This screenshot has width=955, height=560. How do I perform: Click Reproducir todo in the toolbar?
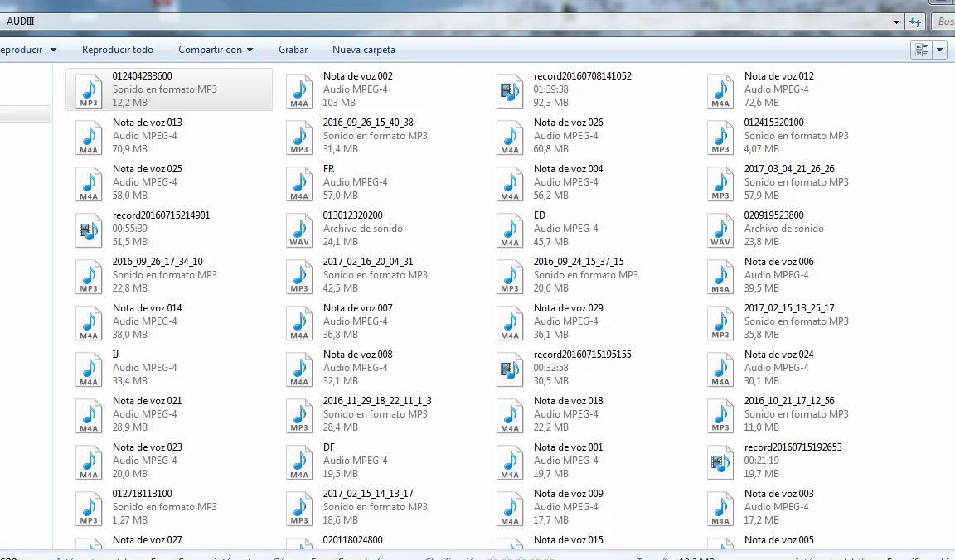(x=118, y=50)
